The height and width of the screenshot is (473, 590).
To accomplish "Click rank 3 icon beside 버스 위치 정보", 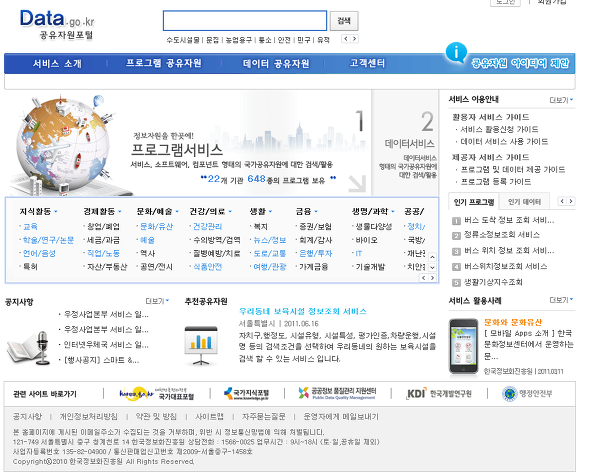I will coord(456,251).
